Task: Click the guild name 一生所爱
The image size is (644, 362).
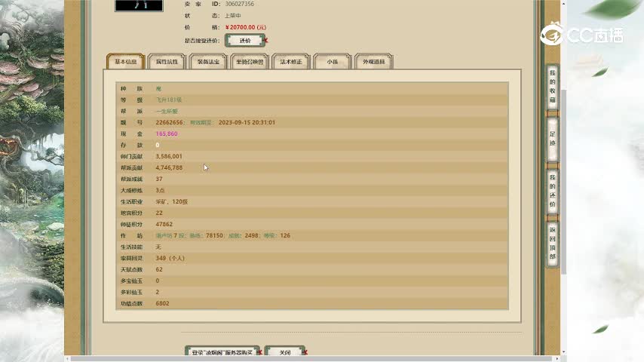Action: click(x=167, y=111)
